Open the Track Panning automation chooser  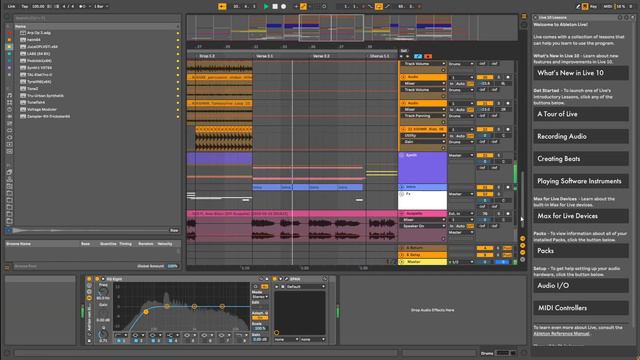423,116
